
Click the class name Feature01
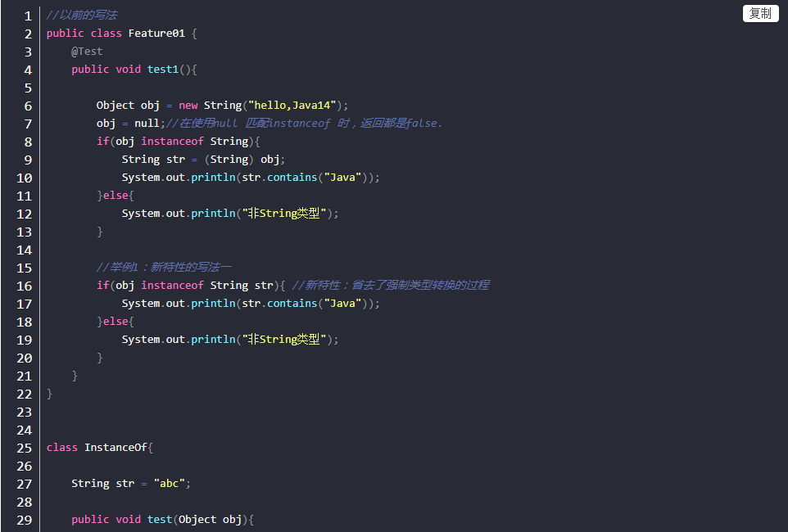pyautogui.click(x=156, y=34)
